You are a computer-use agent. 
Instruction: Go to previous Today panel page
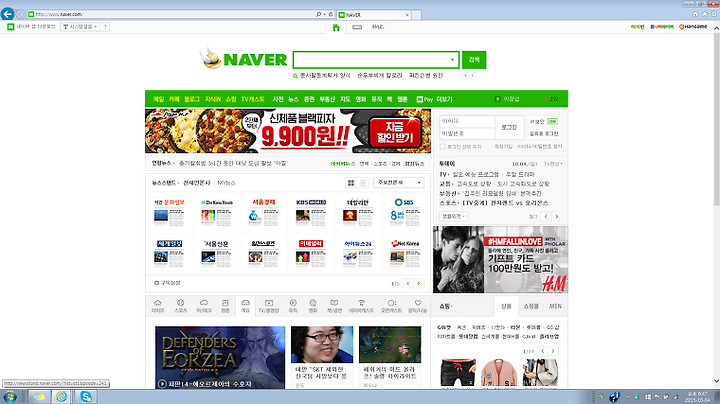[546, 216]
